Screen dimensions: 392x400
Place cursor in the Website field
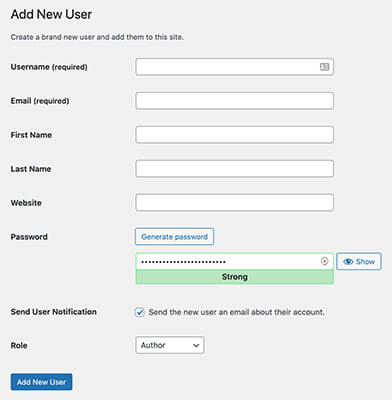[234, 203]
